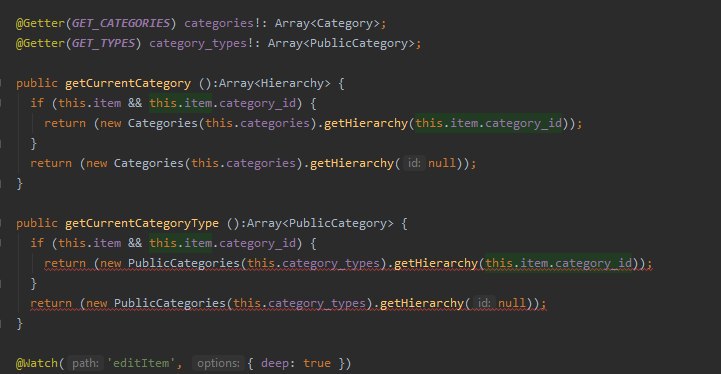Click the getCurrentCategoryType method name

click(142, 223)
